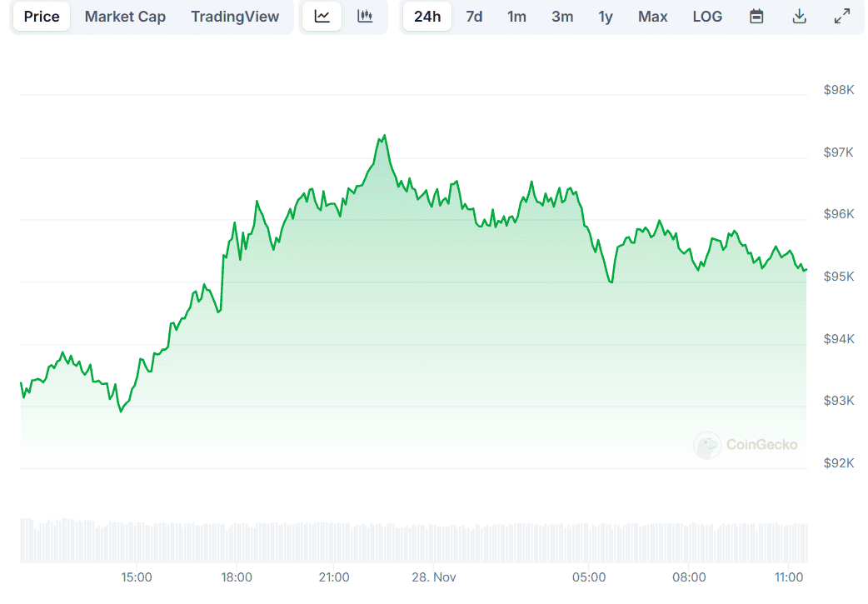This screenshot has height=604, width=868.
Task: Expand chart to fullscreen
Action: (x=841, y=16)
